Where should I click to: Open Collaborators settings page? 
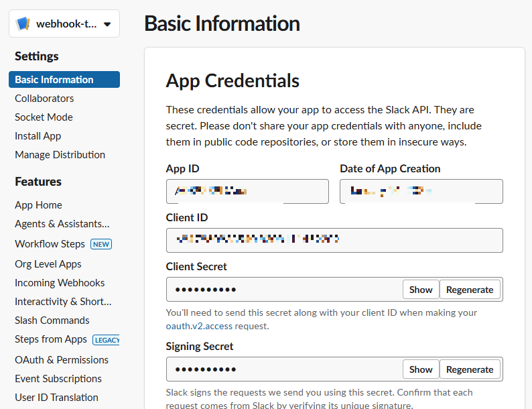pos(44,99)
